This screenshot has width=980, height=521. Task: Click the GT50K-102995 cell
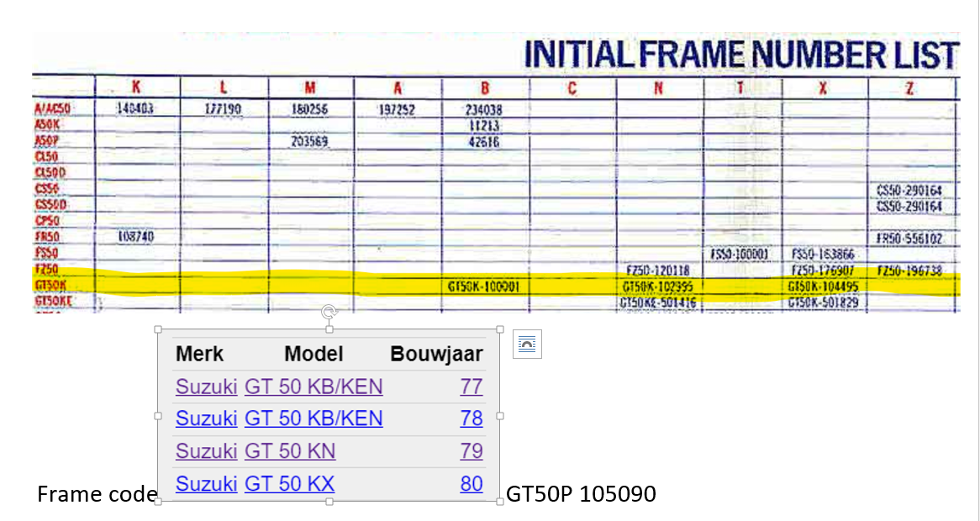657,287
